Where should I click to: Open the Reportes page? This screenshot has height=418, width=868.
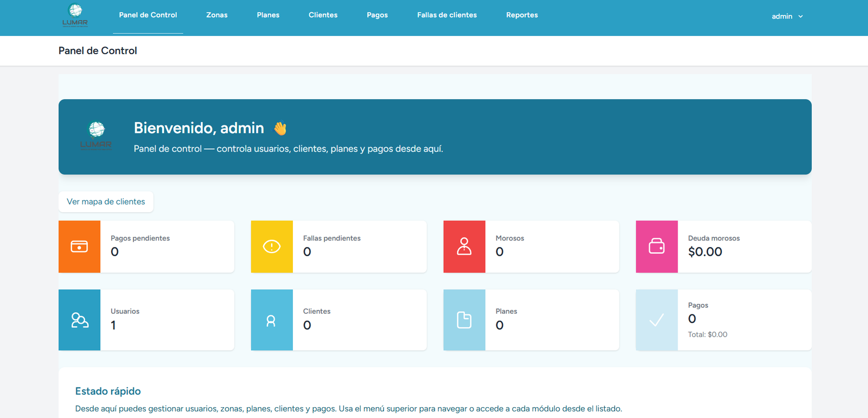(522, 15)
